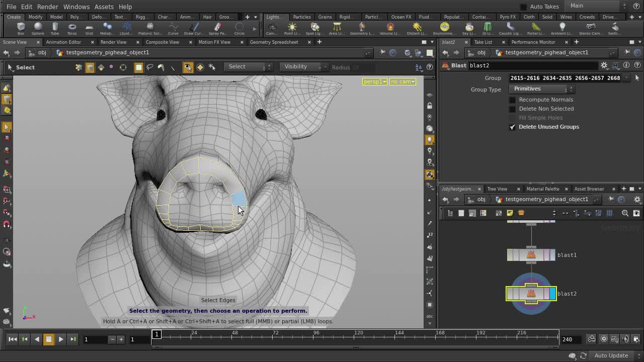
Task: Click the Group field value
Action: (x=565, y=78)
